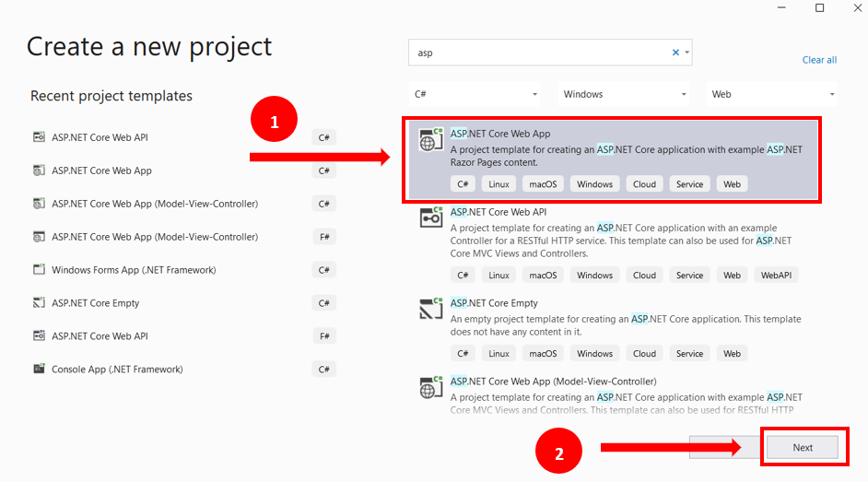The width and height of the screenshot is (868, 482).
Task: Open the search history dropdown arrow
Action: pos(687,53)
